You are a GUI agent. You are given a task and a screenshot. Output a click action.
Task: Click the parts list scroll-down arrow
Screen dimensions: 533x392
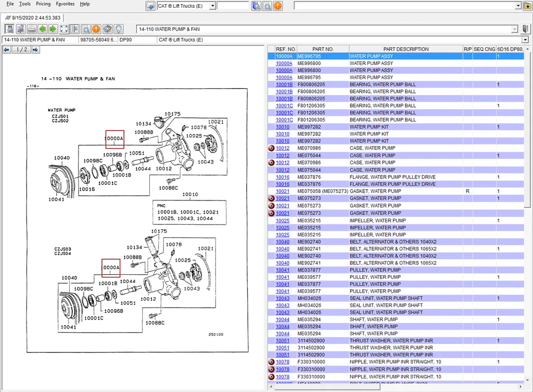tap(527, 380)
